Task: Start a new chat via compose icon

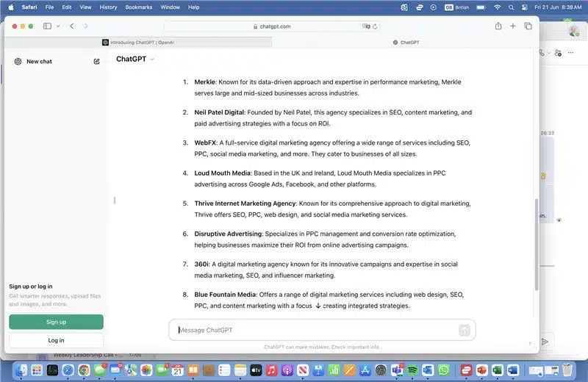Action: (96, 61)
